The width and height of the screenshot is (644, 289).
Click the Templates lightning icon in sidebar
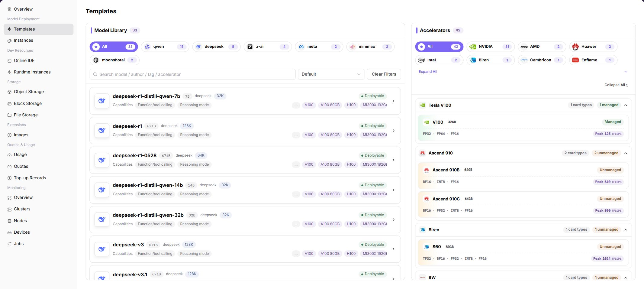pyautogui.click(x=9, y=29)
